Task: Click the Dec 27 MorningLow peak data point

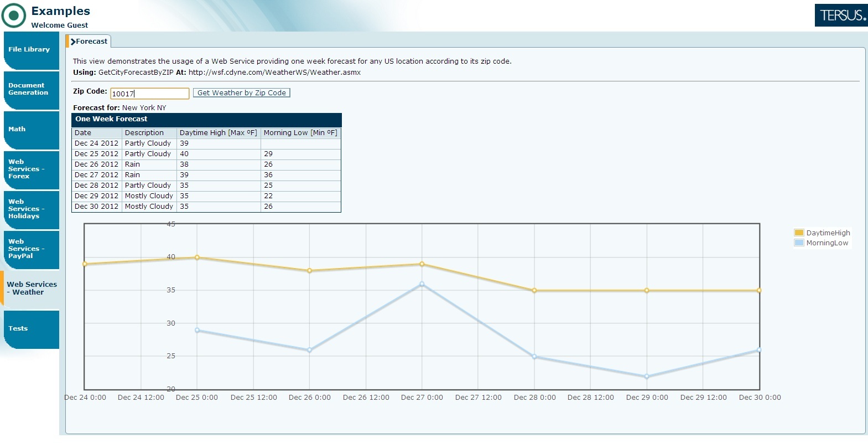Action: click(x=422, y=284)
